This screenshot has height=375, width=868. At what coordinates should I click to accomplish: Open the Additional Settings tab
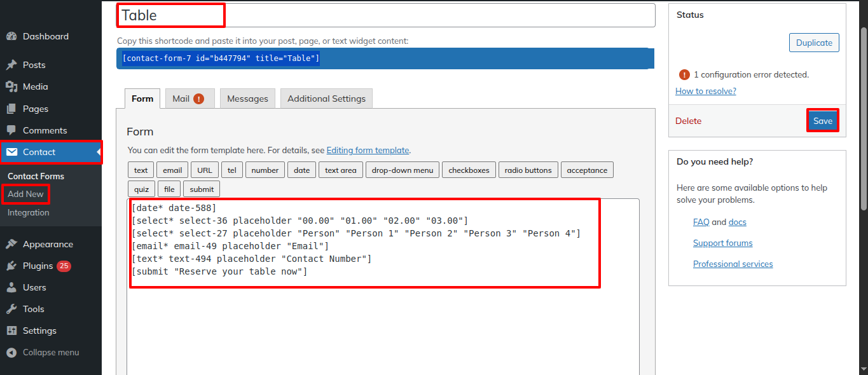[326, 99]
